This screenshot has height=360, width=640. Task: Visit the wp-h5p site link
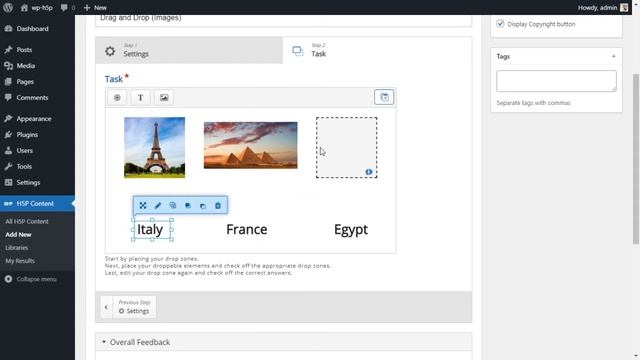pyautogui.click(x=36, y=7)
